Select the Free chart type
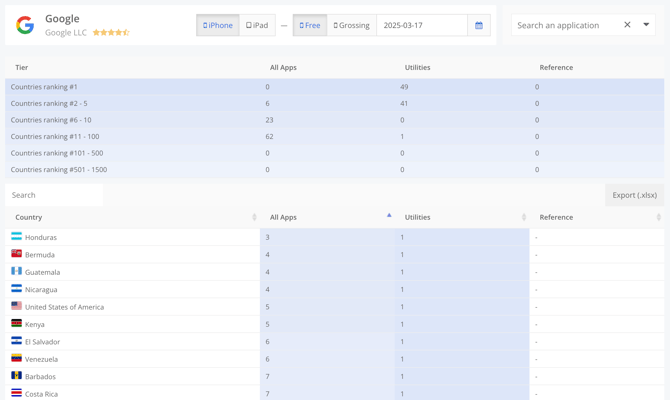Image resolution: width=670 pixels, height=400 pixels. [x=310, y=25]
